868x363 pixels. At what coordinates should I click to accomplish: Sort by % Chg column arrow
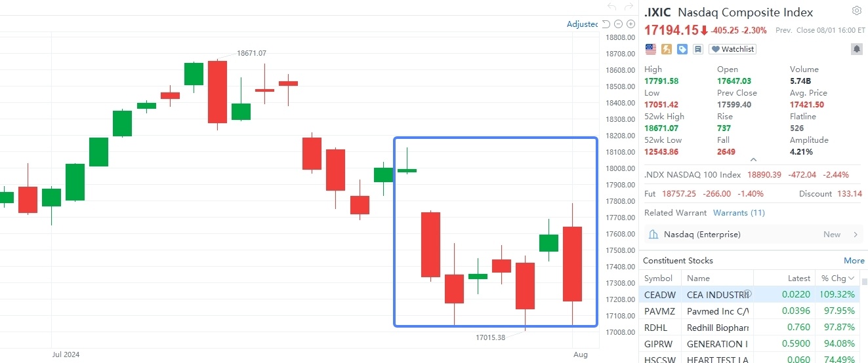click(852, 278)
